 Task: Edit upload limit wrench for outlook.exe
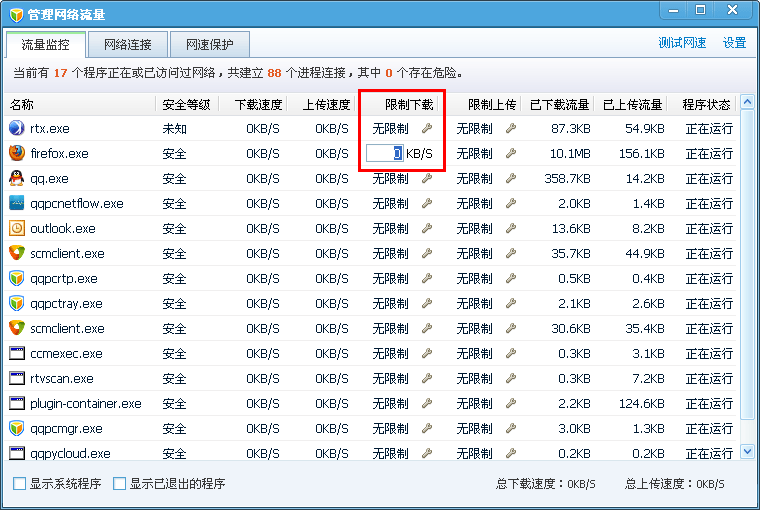pos(511,228)
